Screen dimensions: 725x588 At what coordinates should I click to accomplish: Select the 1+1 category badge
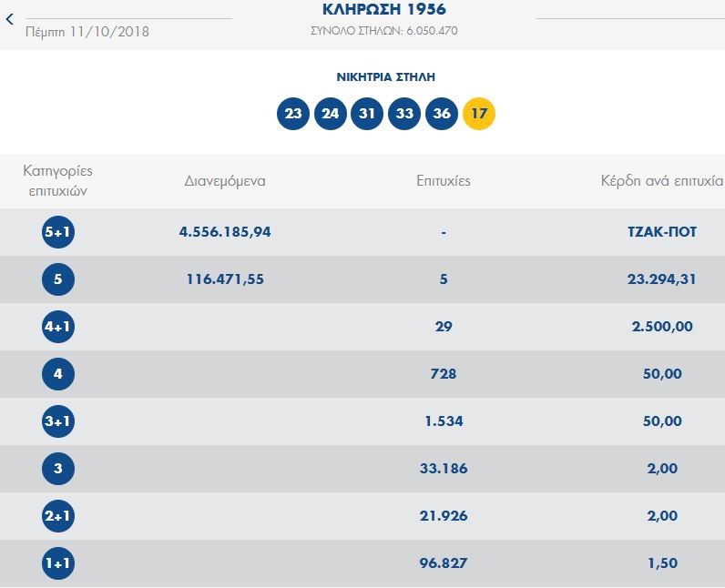coord(58,563)
